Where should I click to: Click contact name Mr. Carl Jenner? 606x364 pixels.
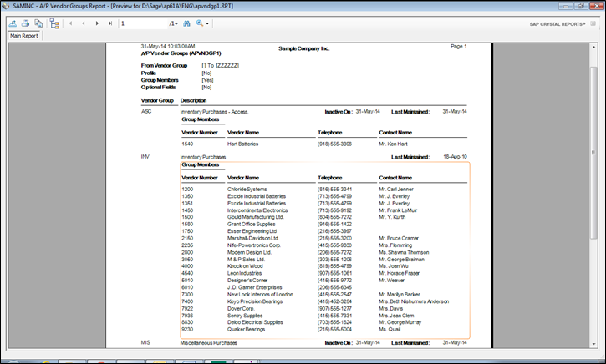coord(396,190)
